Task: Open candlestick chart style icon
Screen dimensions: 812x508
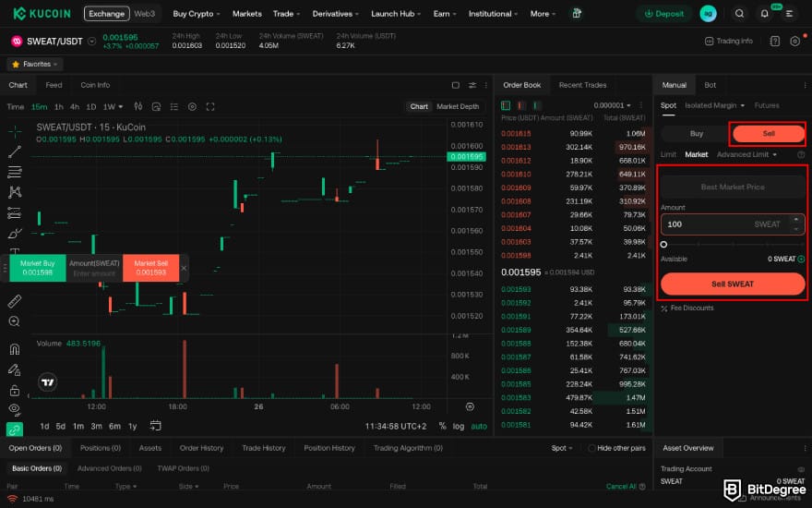Action: 138,106
